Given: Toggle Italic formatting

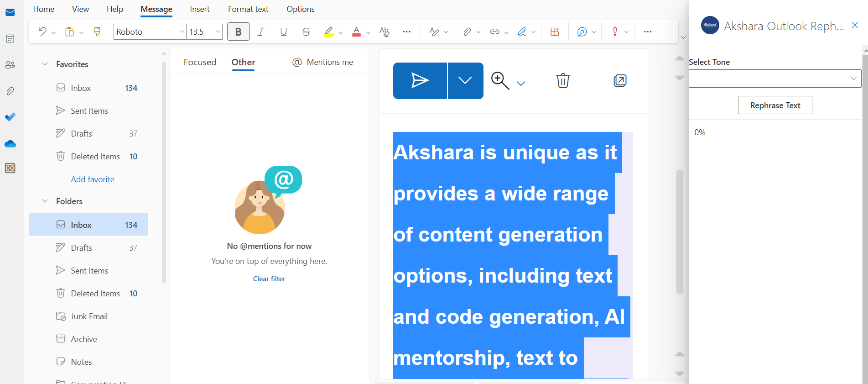Looking at the screenshot, I should [261, 32].
